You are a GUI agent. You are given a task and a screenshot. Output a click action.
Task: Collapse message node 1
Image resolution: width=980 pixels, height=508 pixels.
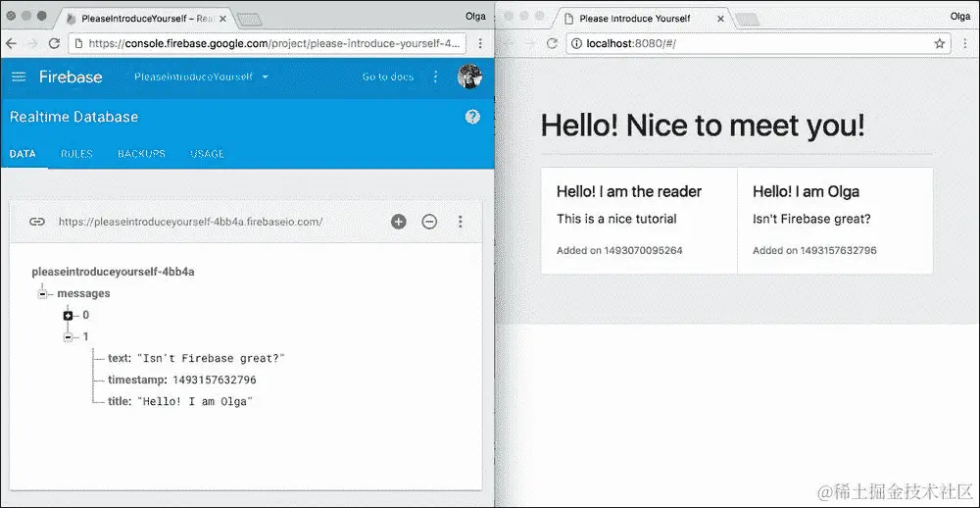coord(69,337)
